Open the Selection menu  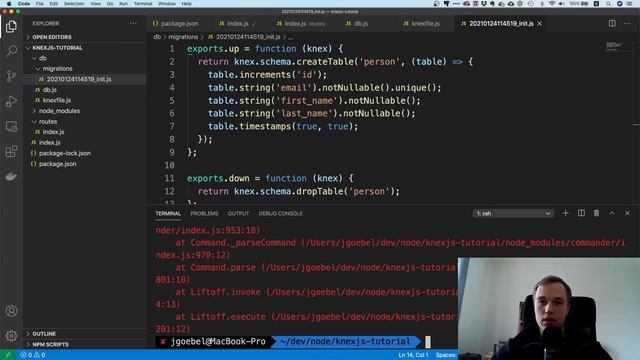[x=74, y=4]
